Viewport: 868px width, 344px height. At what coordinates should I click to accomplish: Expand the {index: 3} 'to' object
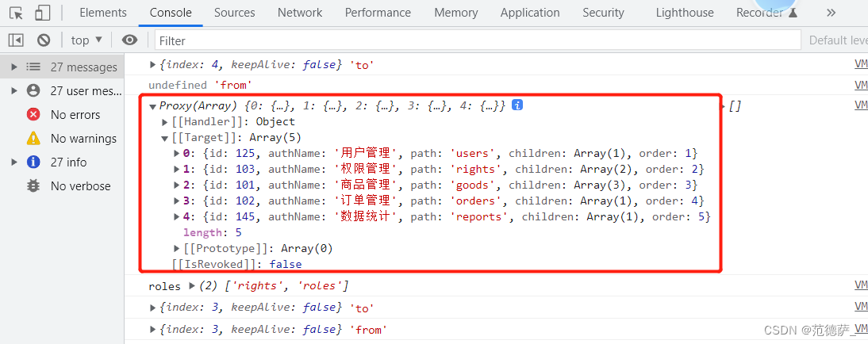pyautogui.click(x=153, y=307)
